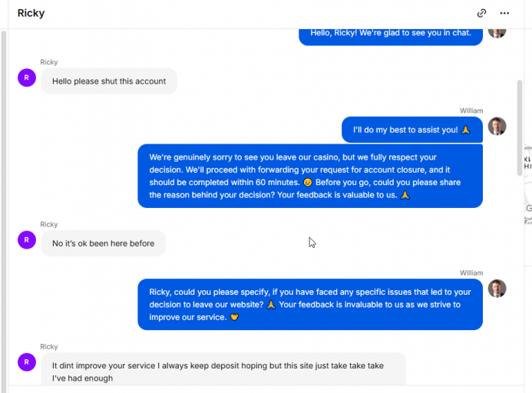The image size is (532, 393).
Task: Click the "Hello, Ricky! We're glad" greeting bubble
Action: pos(391,37)
